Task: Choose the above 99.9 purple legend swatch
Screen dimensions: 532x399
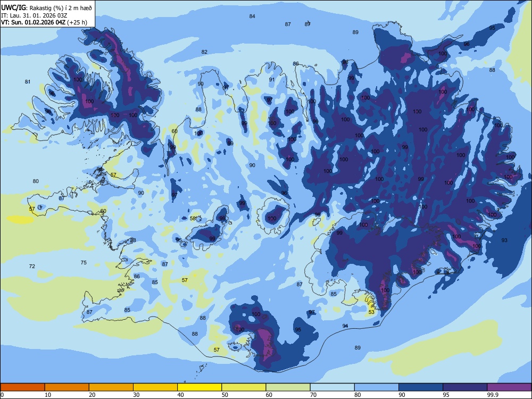Action: pyautogui.click(x=509, y=387)
